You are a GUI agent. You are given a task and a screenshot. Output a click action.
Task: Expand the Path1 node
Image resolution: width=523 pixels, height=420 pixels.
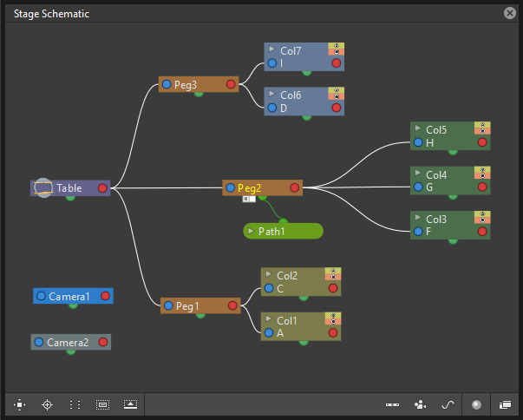(x=251, y=231)
